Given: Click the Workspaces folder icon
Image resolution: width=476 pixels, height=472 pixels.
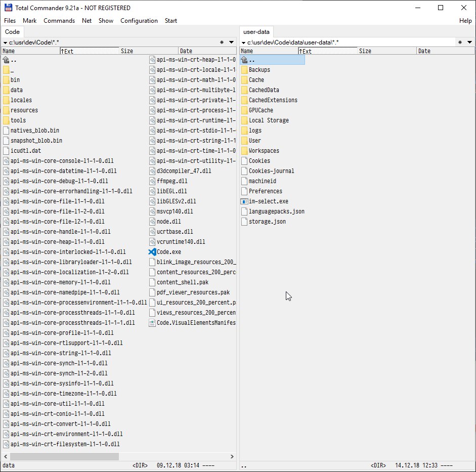Looking at the screenshot, I should pyautogui.click(x=244, y=151).
